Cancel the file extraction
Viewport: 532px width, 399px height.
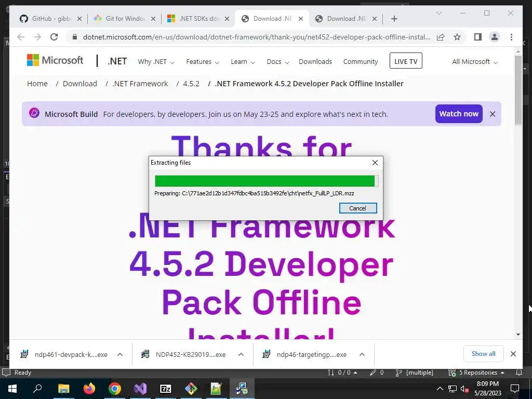pos(357,208)
